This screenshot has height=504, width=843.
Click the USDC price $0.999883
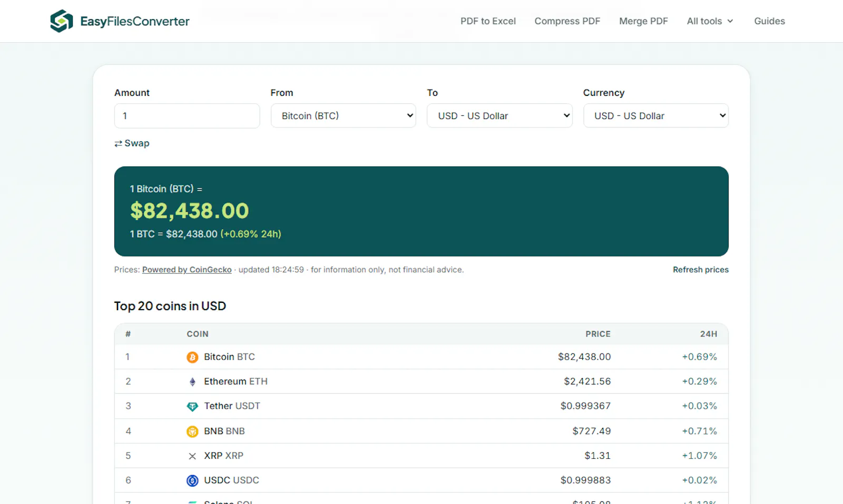pyautogui.click(x=586, y=480)
